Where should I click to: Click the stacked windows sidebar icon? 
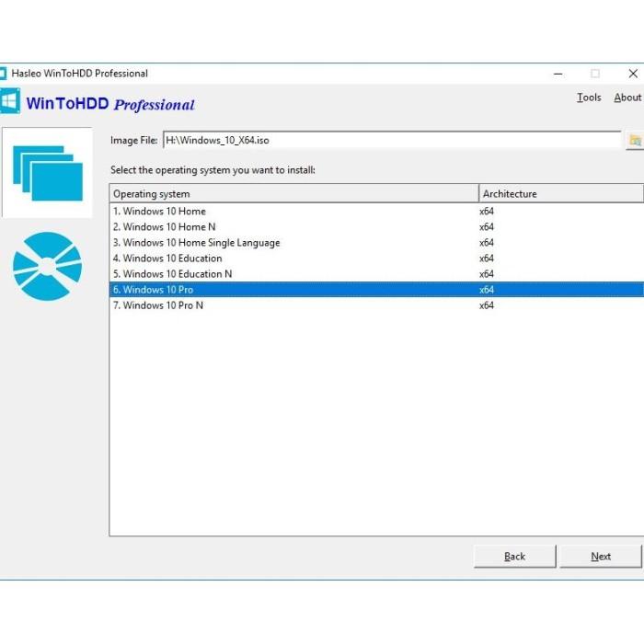(x=47, y=173)
